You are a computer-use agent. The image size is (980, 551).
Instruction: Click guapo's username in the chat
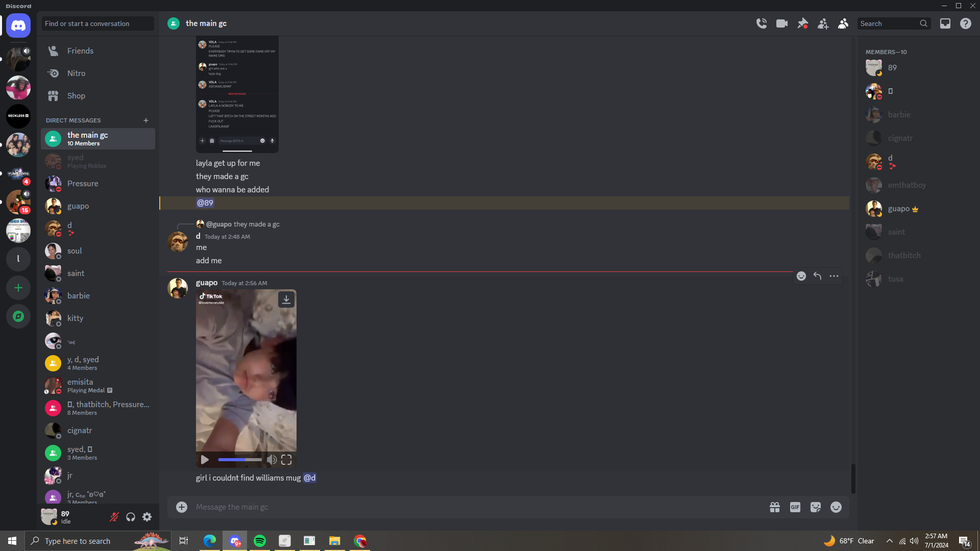[207, 283]
